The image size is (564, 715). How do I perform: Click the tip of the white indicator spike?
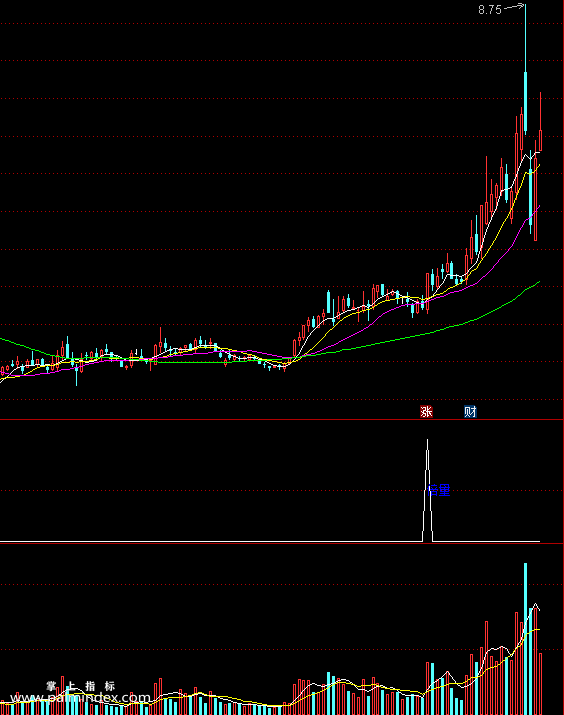point(427,440)
